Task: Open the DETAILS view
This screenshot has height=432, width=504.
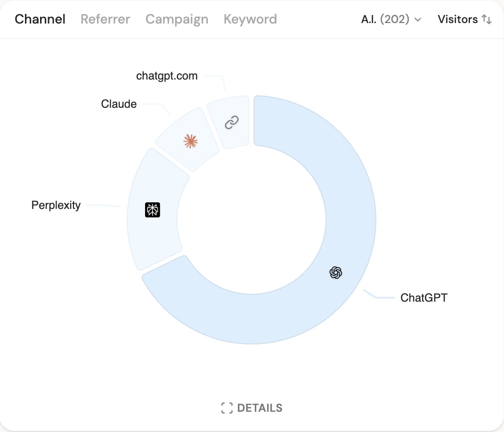Action: [x=252, y=408]
